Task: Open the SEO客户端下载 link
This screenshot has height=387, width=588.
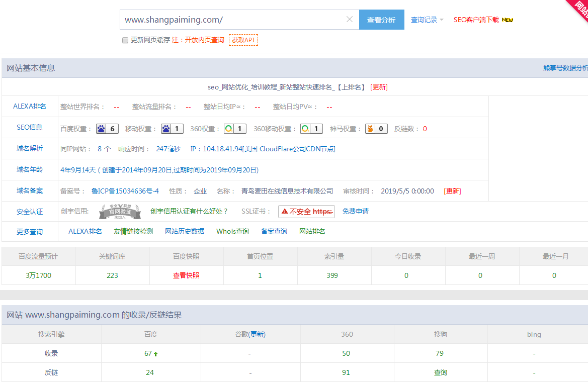Action: [476, 20]
